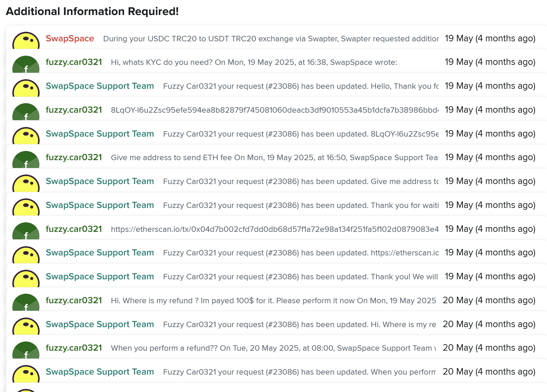Click the yellow avatar on the 'Thank you for waiti' row
This screenshot has height=392, width=547.
[26, 207]
